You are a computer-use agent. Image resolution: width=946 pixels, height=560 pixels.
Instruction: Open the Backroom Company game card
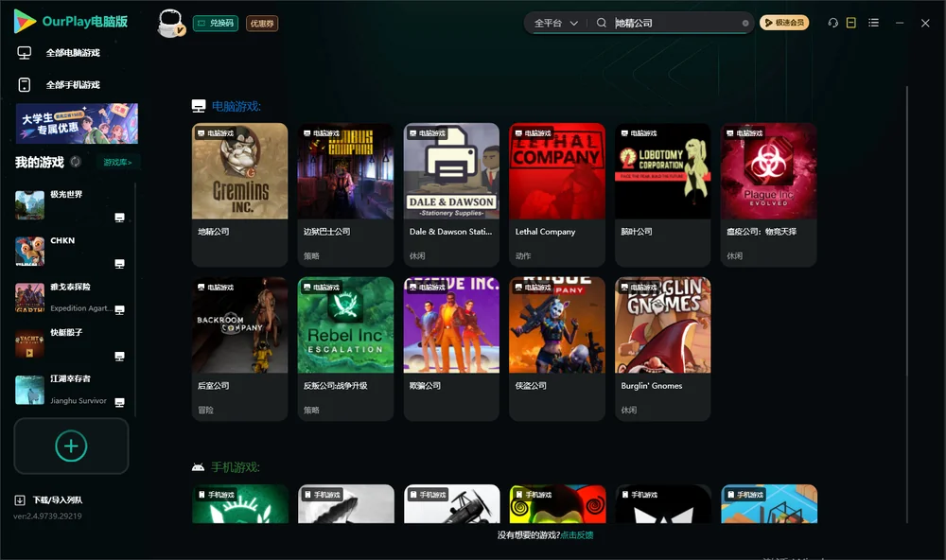pyautogui.click(x=239, y=349)
